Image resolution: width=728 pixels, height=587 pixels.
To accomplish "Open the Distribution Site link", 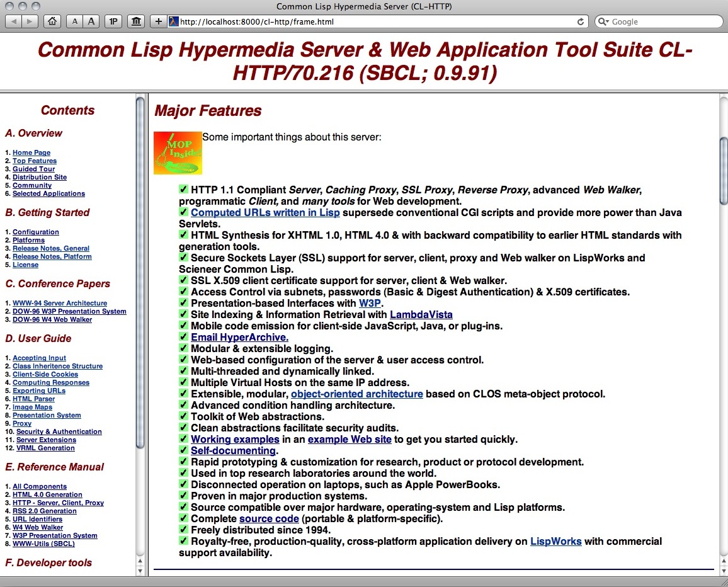I will coord(40,177).
